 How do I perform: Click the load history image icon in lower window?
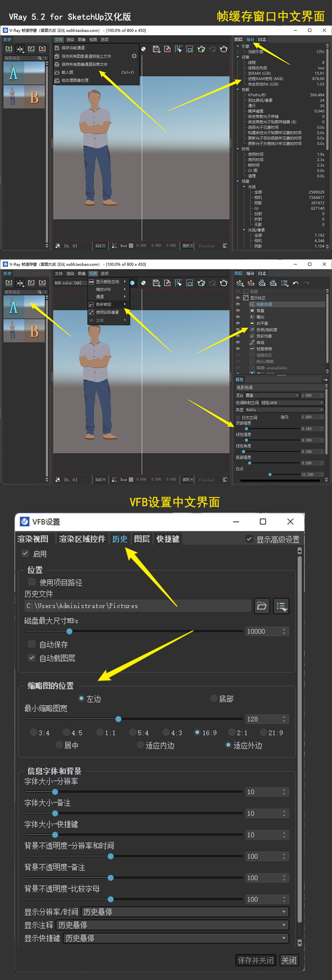(31, 283)
